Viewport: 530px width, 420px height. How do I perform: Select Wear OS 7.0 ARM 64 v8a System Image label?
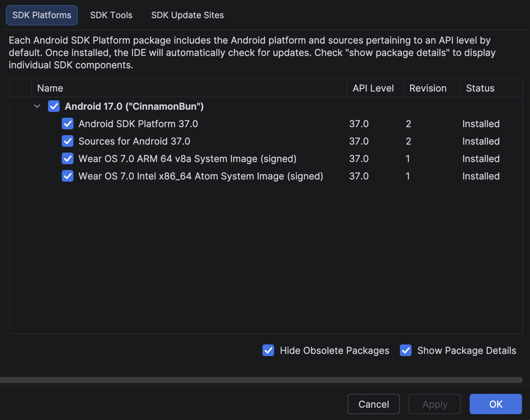tap(188, 158)
